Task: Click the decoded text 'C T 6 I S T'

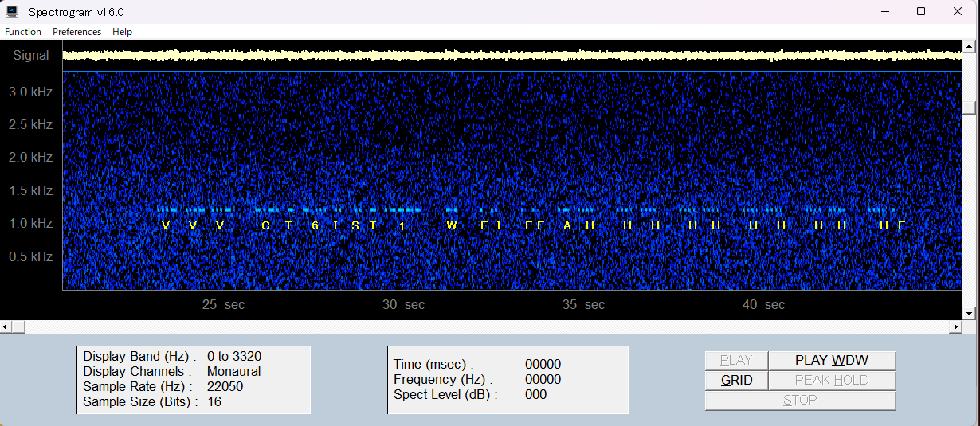Action: tap(319, 225)
